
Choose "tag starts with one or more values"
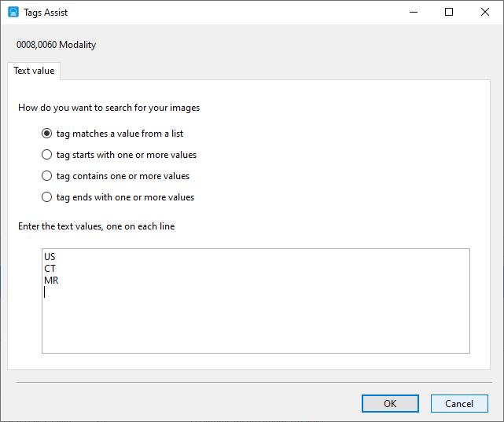[47, 155]
